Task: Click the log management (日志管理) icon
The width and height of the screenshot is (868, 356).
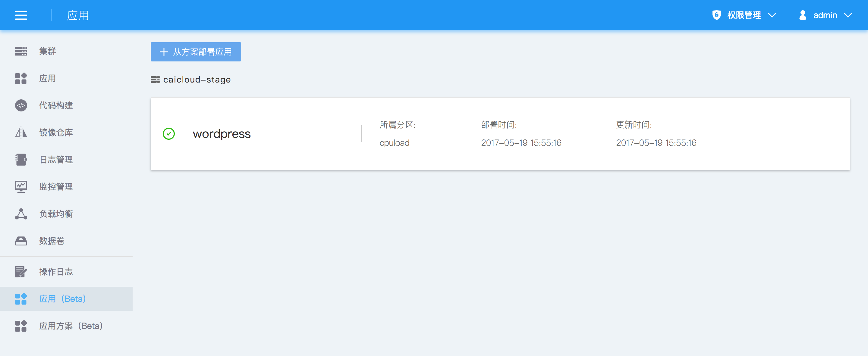Action: pyautogui.click(x=21, y=160)
